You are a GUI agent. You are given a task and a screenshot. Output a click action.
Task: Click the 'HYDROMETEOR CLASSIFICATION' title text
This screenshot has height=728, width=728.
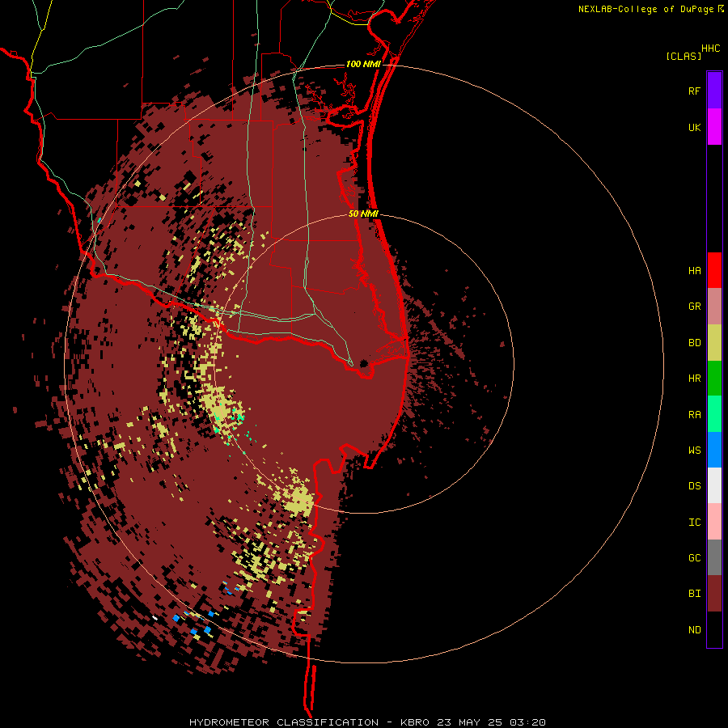pos(284,722)
